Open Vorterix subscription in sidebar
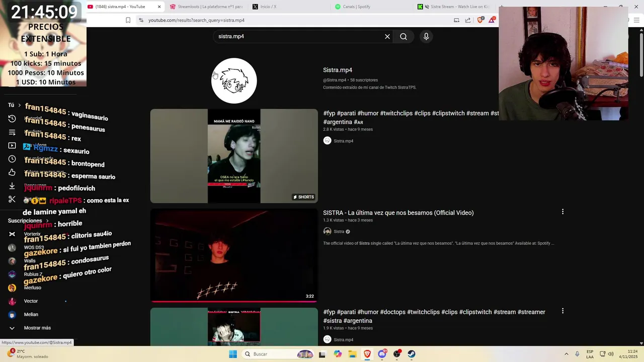 click(x=32, y=234)
